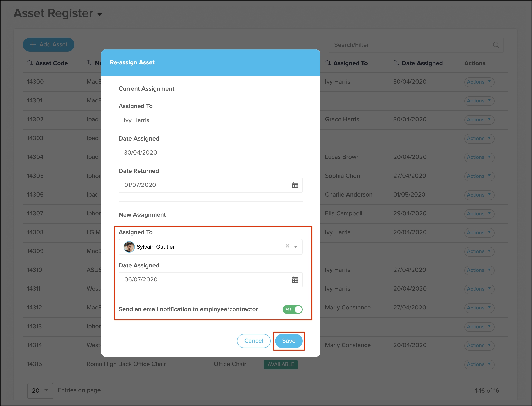Viewport: 532px width, 406px height.
Task: Cancel the Re-assign Asset dialog
Action: tap(253, 341)
